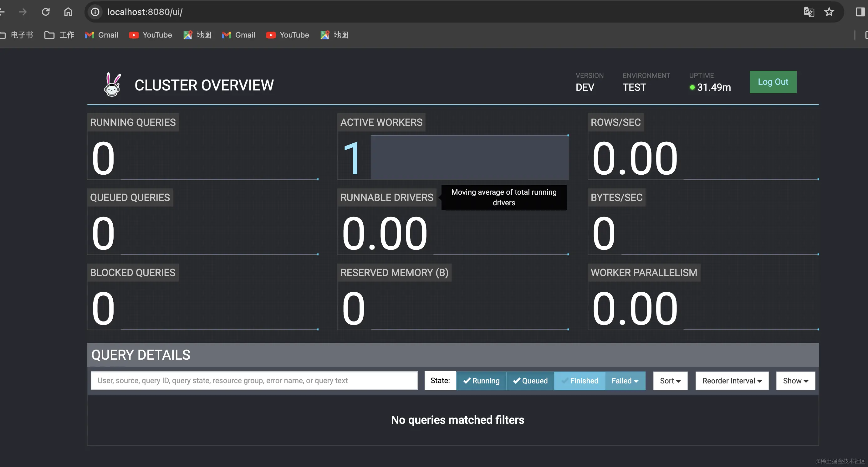Go to browser home page icon
This screenshot has height=467, width=868.
(x=68, y=12)
